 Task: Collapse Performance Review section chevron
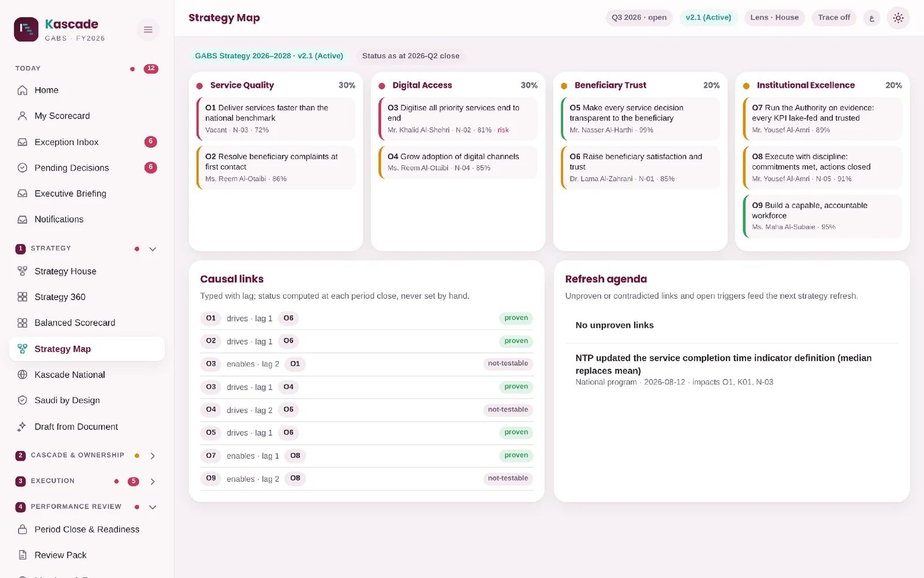tap(152, 507)
